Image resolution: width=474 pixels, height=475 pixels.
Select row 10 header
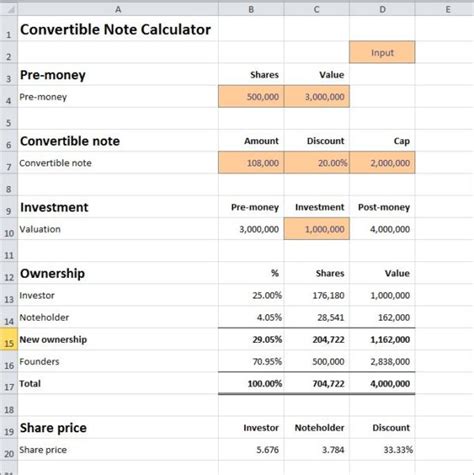click(x=9, y=229)
